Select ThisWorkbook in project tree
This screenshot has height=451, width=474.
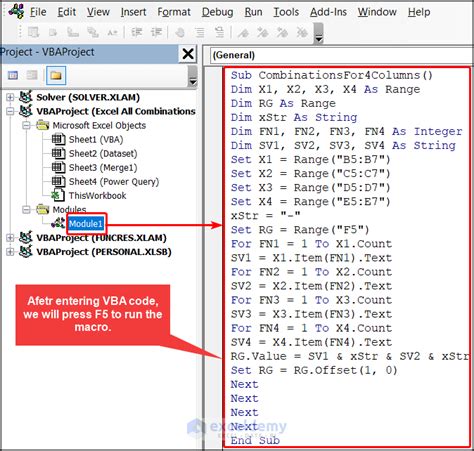[97, 195]
